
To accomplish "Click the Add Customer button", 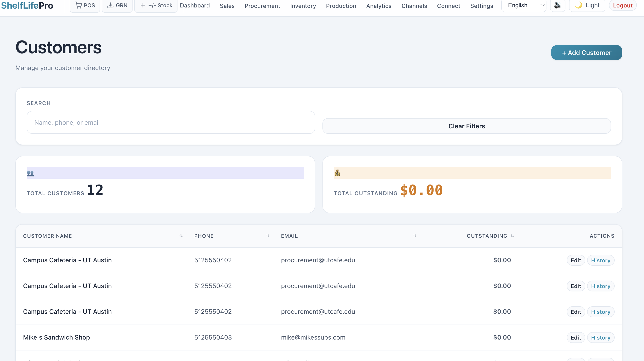I will click(586, 53).
